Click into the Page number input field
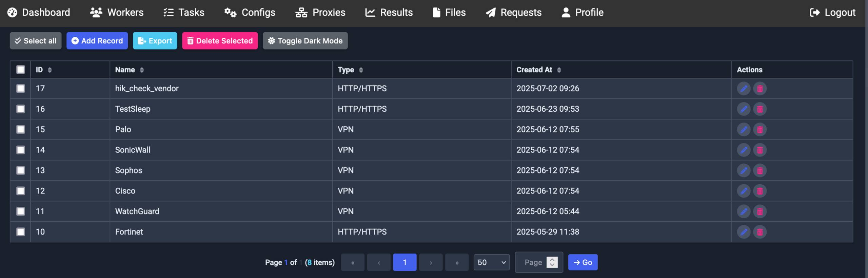 [533, 262]
